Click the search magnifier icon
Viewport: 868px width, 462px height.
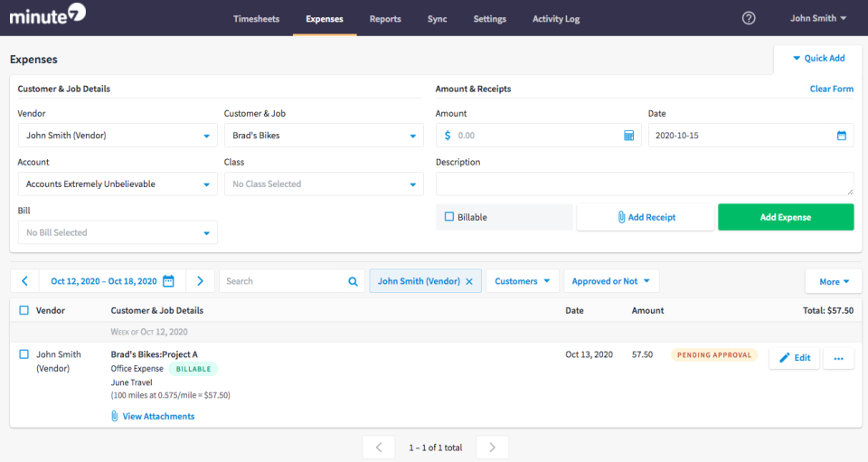(x=354, y=281)
